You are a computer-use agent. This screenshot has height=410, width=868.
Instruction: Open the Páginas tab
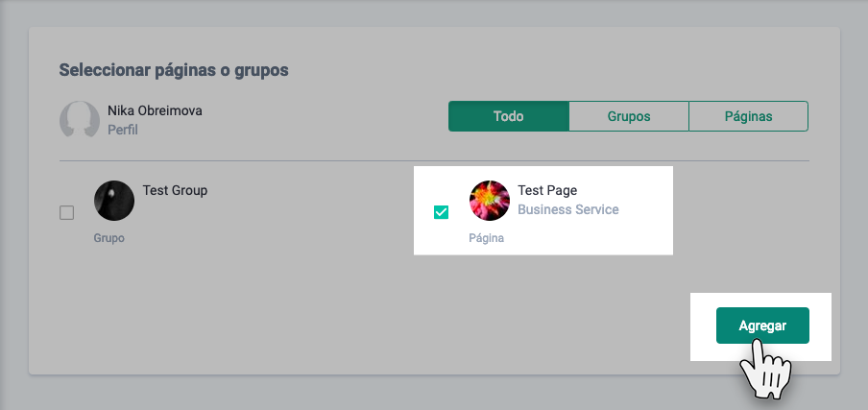(749, 116)
